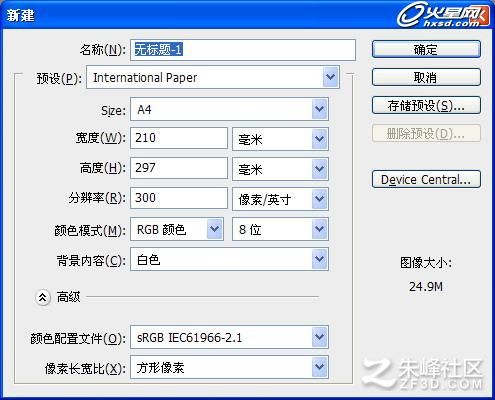The width and height of the screenshot is (495, 400).
Task: Open resolution unit 像素/英寸 dropdown
Action: [280, 199]
